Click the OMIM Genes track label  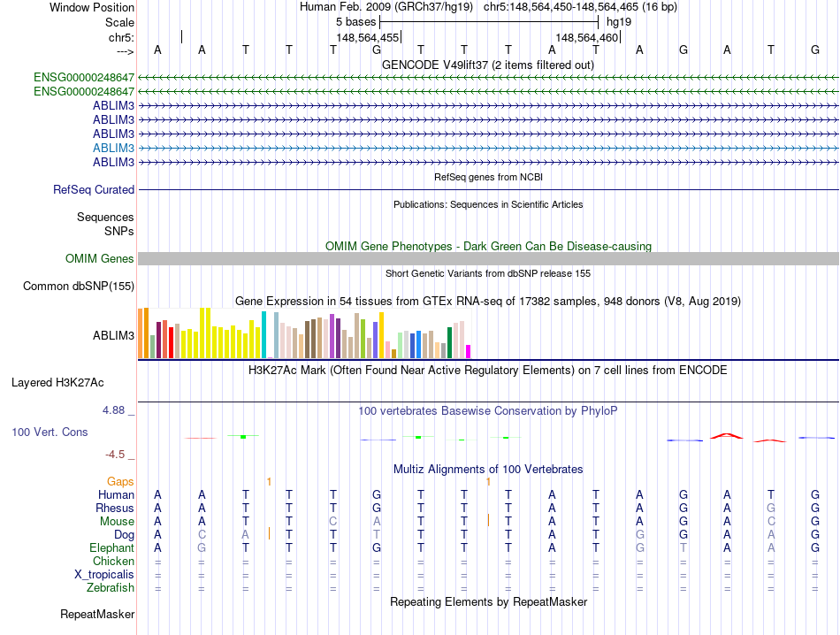tap(99, 259)
